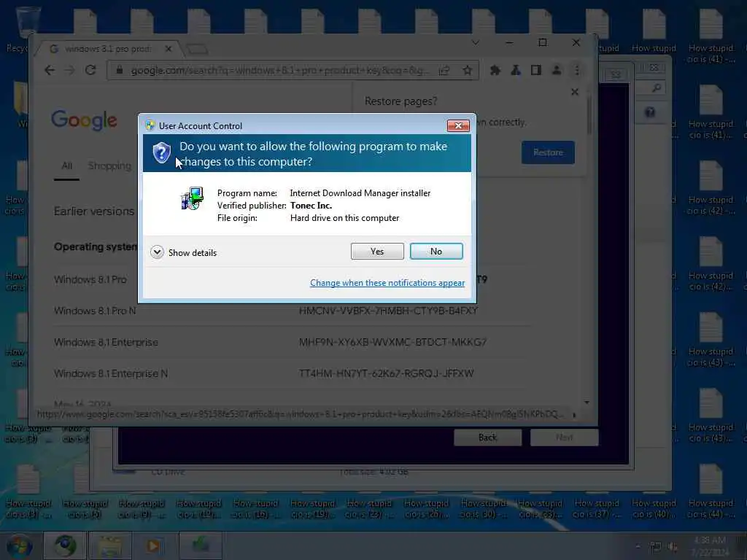This screenshot has height=560, width=747.
Task: Click share icon in Chrome address bar
Action: click(444, 71)
